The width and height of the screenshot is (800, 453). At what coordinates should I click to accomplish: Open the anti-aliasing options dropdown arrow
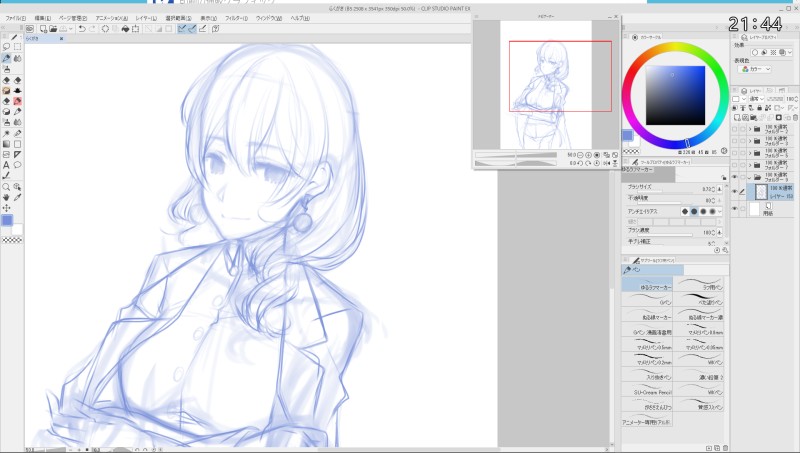click(719, 211)
